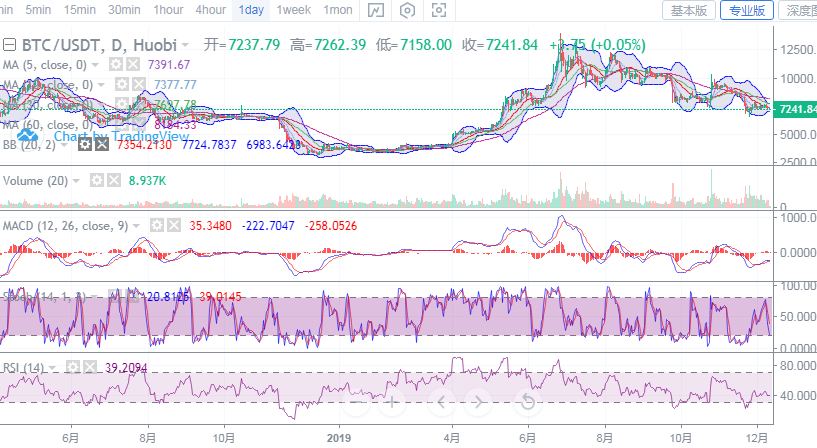Open chart settings hexagon icon
Screen dimensions: 817x448
pyautogui.click(x=407, y=10)
